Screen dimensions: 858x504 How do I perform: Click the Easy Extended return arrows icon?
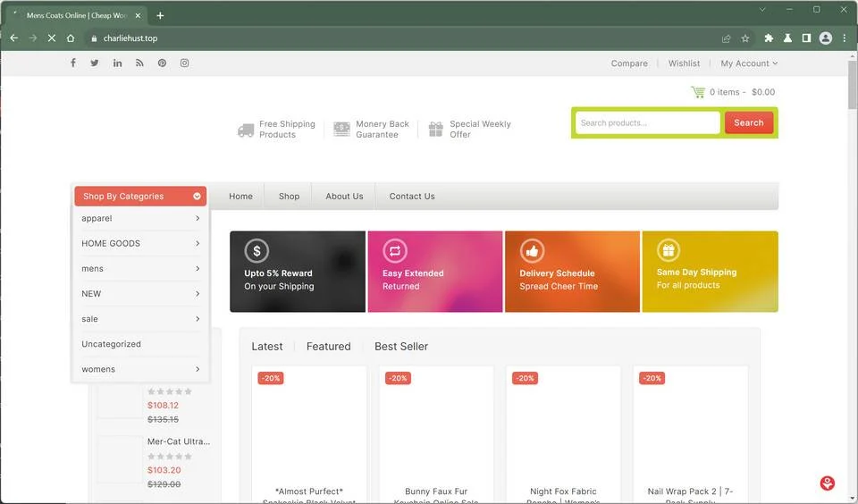(394, 251)
